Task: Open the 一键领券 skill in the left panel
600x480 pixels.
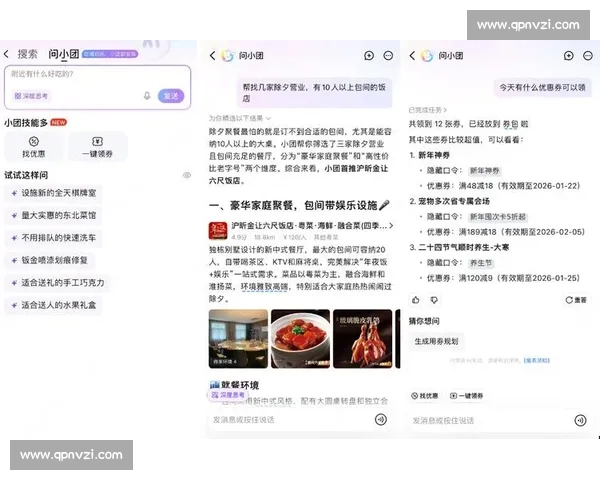Action: pyautogui.click(x=97, y=147)
